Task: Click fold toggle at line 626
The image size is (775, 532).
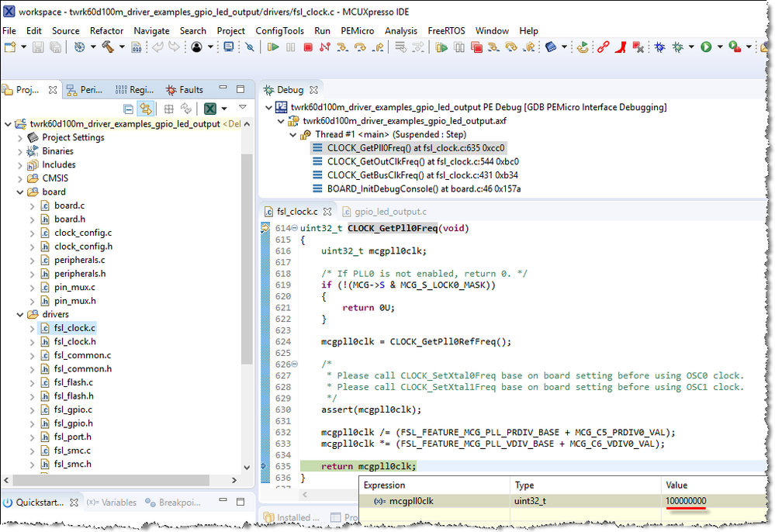Action: pyautogui.click(x=295, y=364)
